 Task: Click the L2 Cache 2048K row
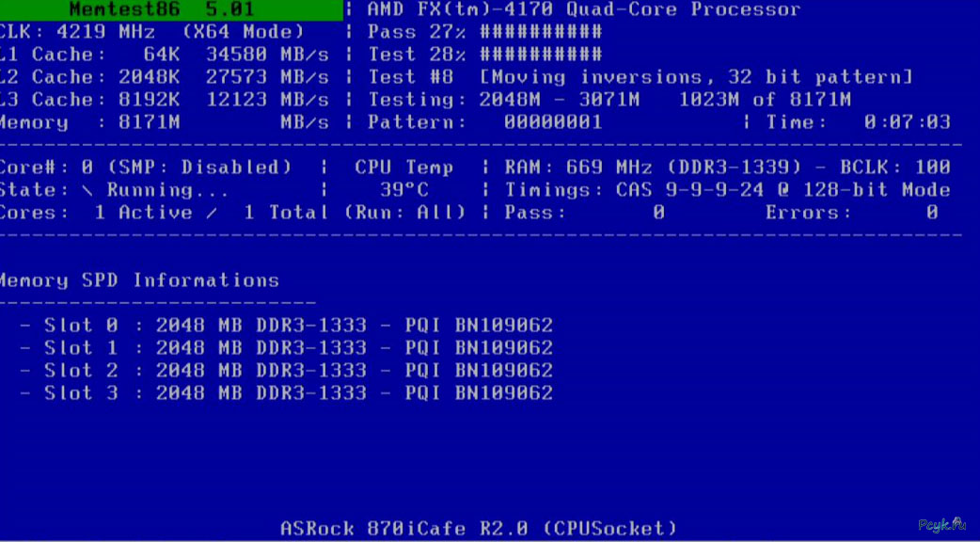pos(165,77)
